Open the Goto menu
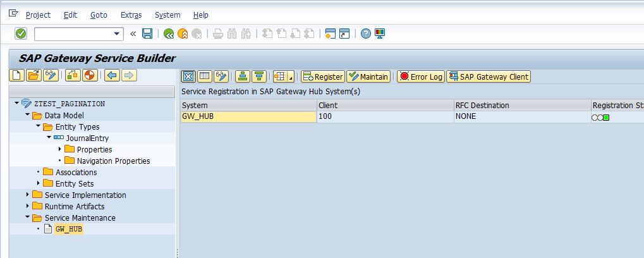Viewport: 644px width, 258px height. tap(99, 15)
